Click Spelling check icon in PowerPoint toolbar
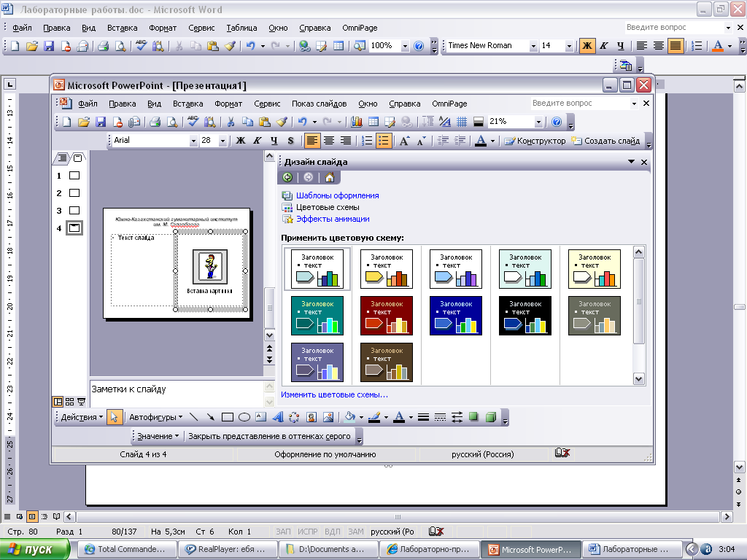747x560 pixels. point(193,122)
